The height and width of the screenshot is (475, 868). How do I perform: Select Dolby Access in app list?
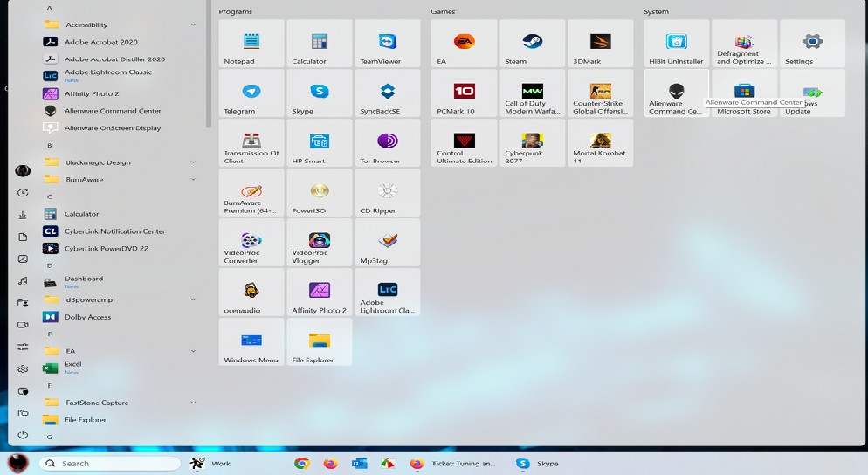point(87,317)
